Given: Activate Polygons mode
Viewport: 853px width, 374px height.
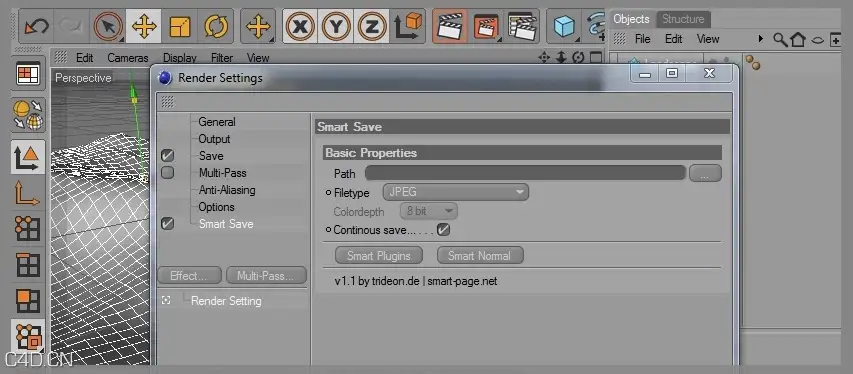Looking at the screenshot, I should [x=28, y=301].
